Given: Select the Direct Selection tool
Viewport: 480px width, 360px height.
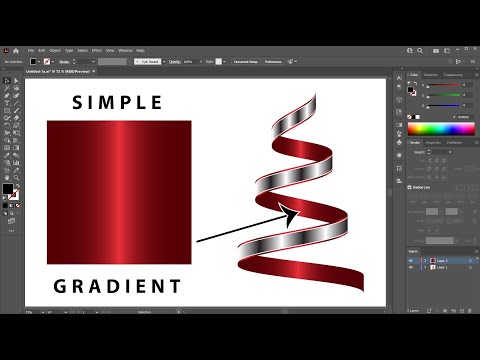Looking at the screenshot, I should [x=16, y=81].
